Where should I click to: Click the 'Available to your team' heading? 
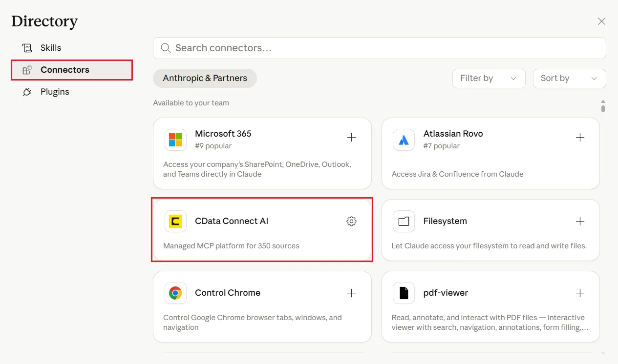click(191, 103)
